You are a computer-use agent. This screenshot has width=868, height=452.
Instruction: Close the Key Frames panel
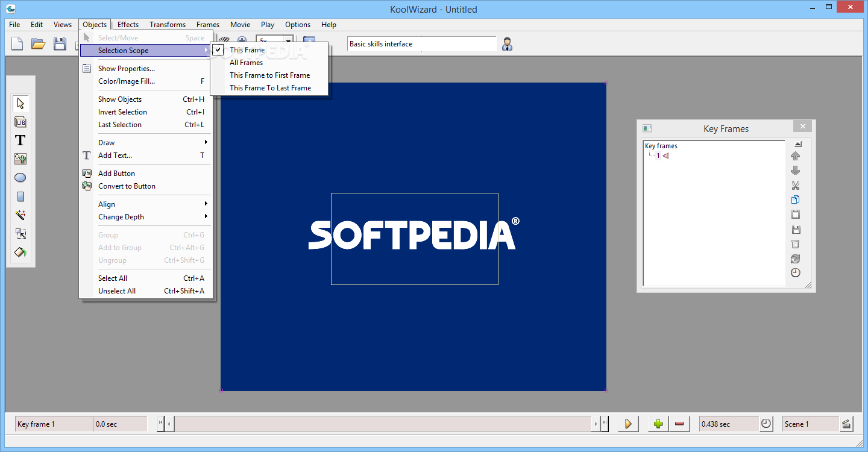click(x=802, y=126)
